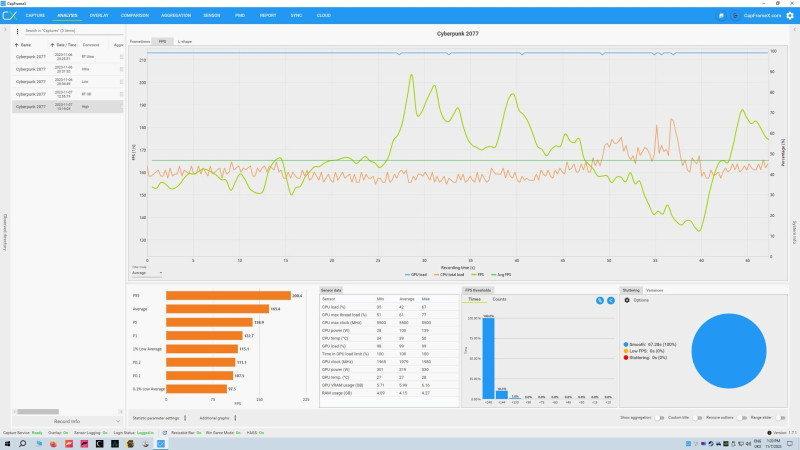This screenshot has height=450, width=800.
Task: Open the screenshot icon in top bar
Action: [721, 16]
